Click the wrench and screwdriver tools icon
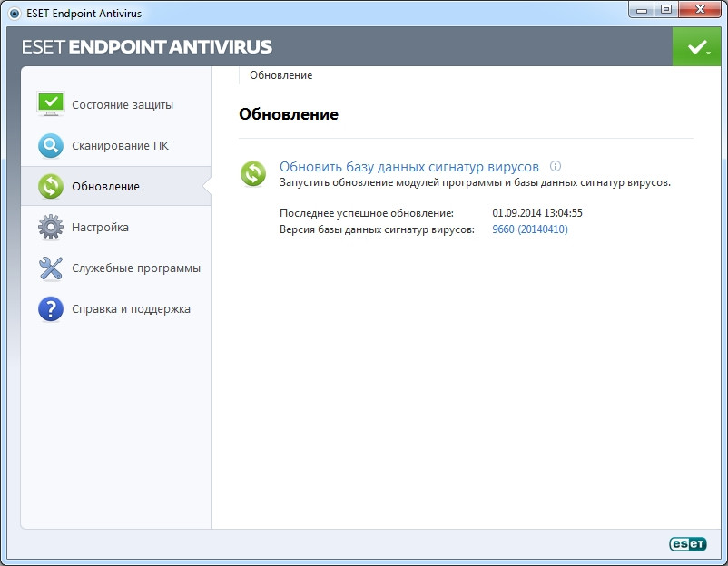Screen dimensions: 728x566 coord(51,268)
